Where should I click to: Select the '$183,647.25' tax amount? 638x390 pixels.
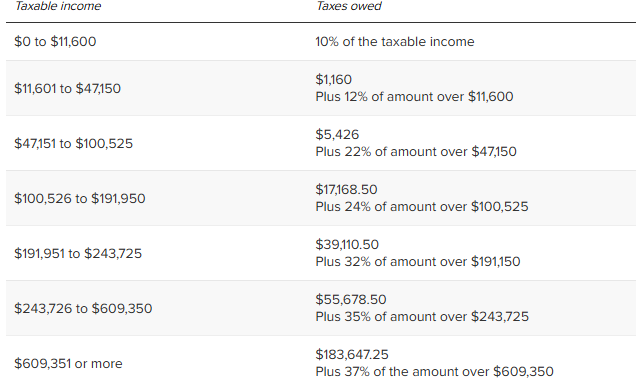352,354
